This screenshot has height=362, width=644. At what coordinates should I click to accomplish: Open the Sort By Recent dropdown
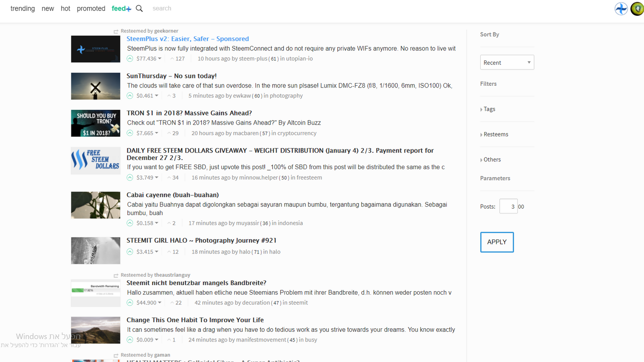(x=507, y=63)
